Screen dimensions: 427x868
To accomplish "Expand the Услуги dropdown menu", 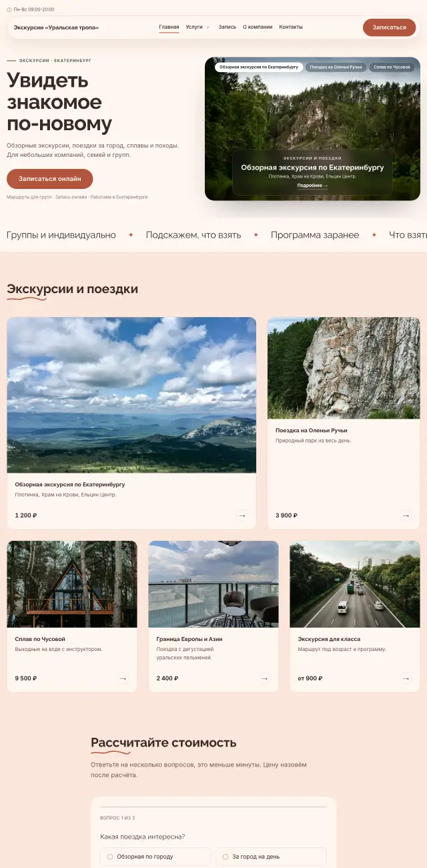I will pos(197,27).
